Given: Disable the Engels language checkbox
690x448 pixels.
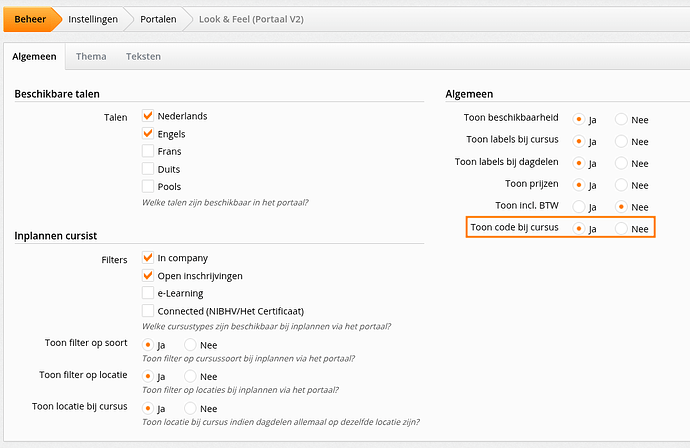Looking at the screenshot, I should point(148,134).
